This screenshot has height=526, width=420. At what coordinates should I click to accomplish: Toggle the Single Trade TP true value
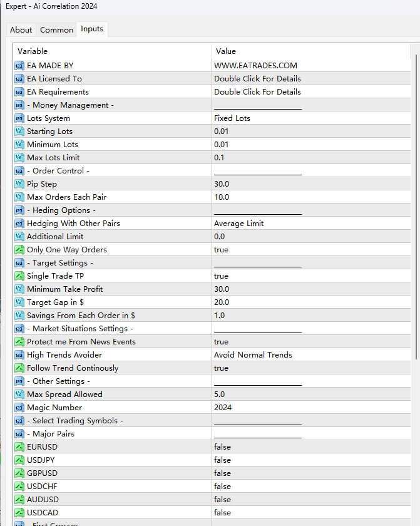pos(221,276)
